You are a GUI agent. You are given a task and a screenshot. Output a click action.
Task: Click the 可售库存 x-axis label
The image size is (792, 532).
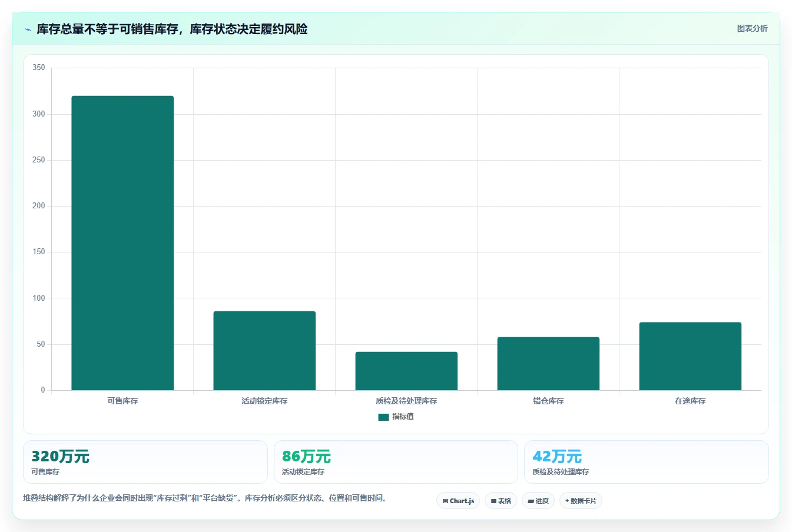pyautogui.click(x=122, y=401)
